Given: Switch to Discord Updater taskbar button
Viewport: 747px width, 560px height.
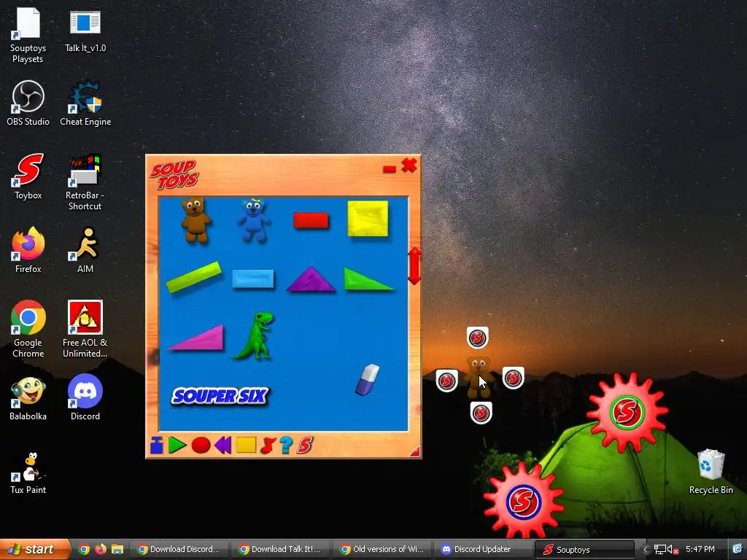Looking at the screenshot, I should point(483,549).
